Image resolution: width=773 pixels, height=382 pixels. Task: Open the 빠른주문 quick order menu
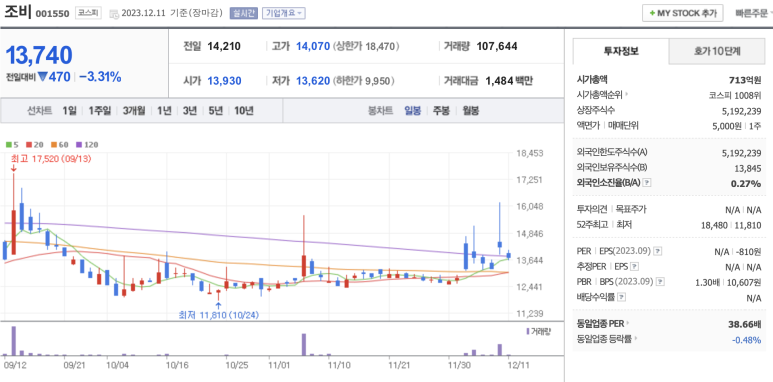coord(753,13)
